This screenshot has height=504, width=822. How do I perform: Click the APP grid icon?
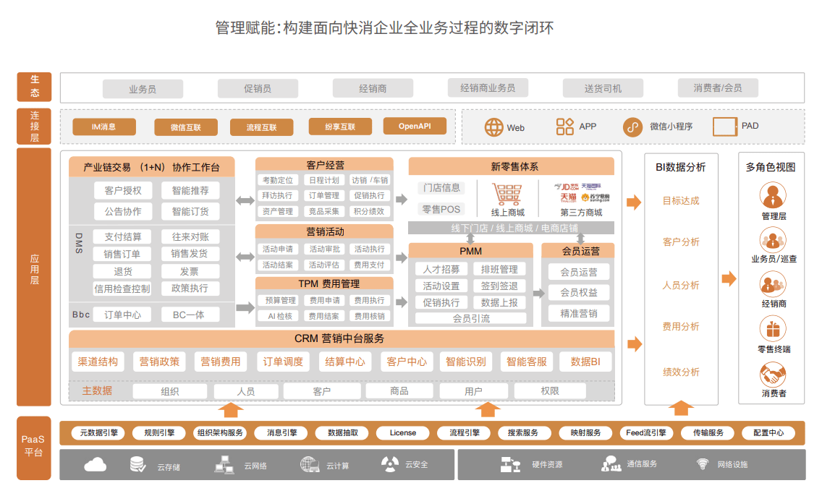(565, 127)
